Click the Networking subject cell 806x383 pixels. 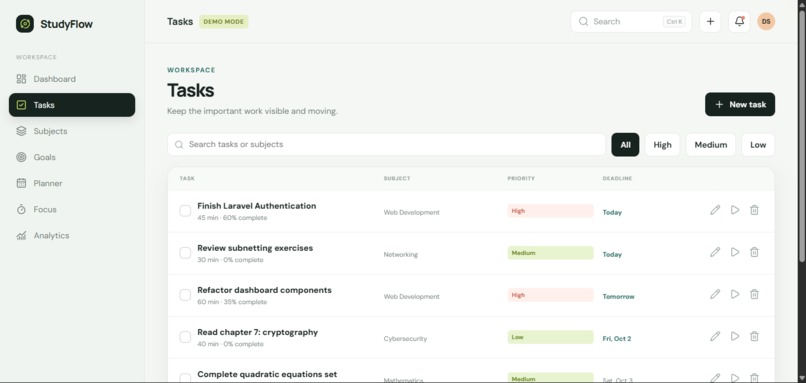400,254
